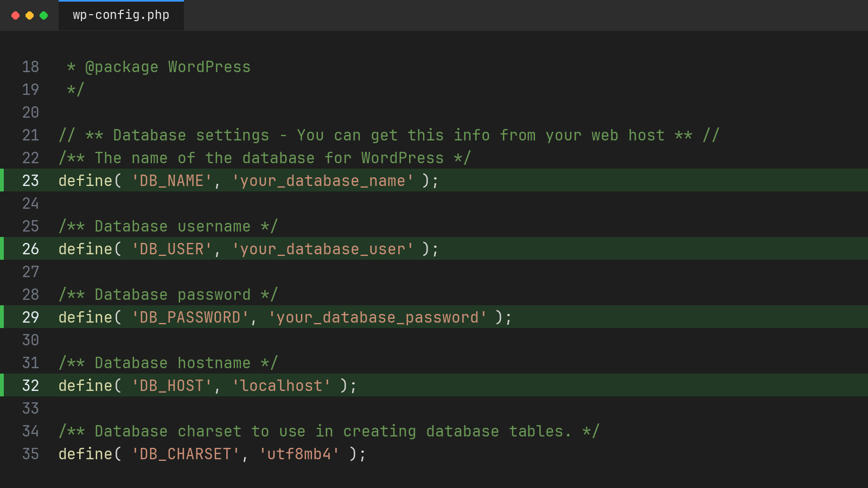Click the 'DB_PASSWORD' string constant

click(x=190, y=317)
